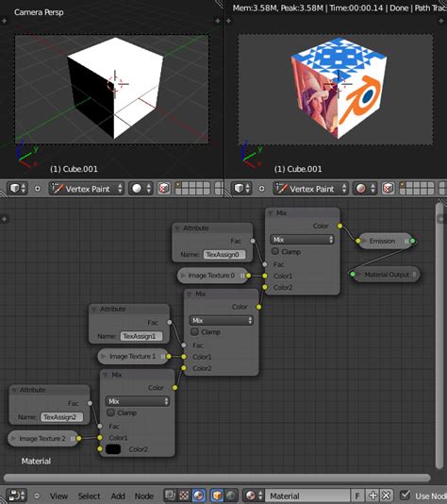This screenshot has height=504, width=447.
Task: Open the Node menu in node editor
Action: 144,496
